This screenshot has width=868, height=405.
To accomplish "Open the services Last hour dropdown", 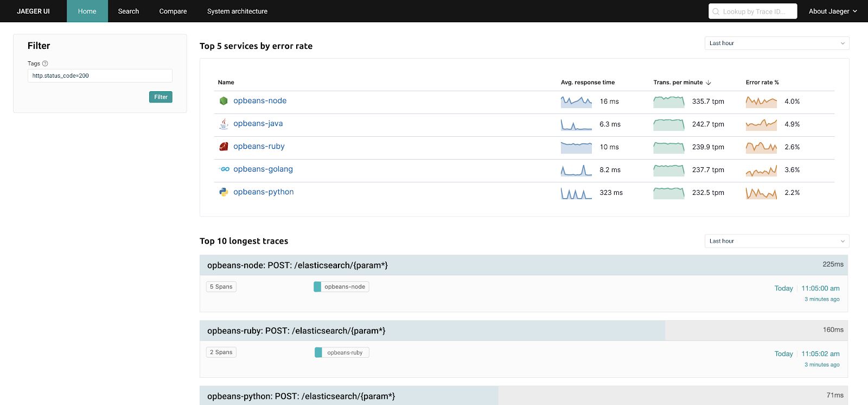I will 776,43.
